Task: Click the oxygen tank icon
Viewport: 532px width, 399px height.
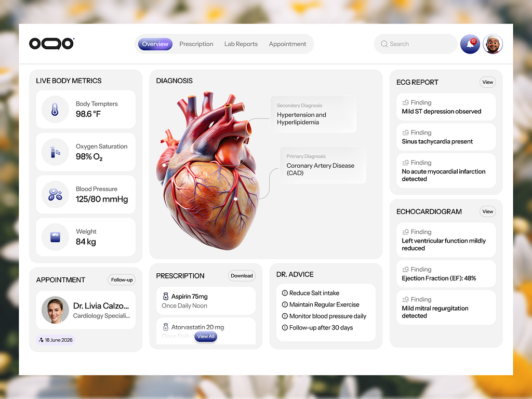Action: pyautogui.click(x=55, y=152)
